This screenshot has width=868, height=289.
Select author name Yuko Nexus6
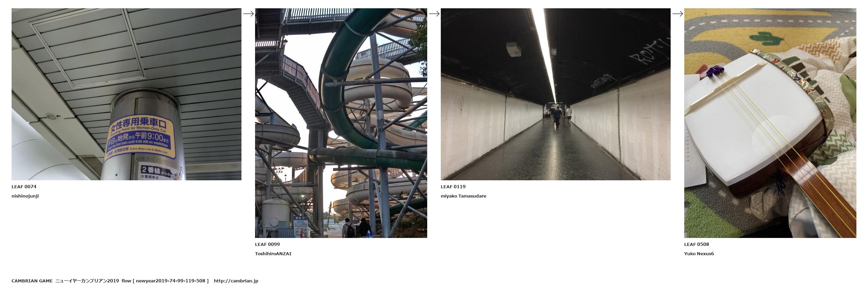pyautogui.click(x=699, y=254)
